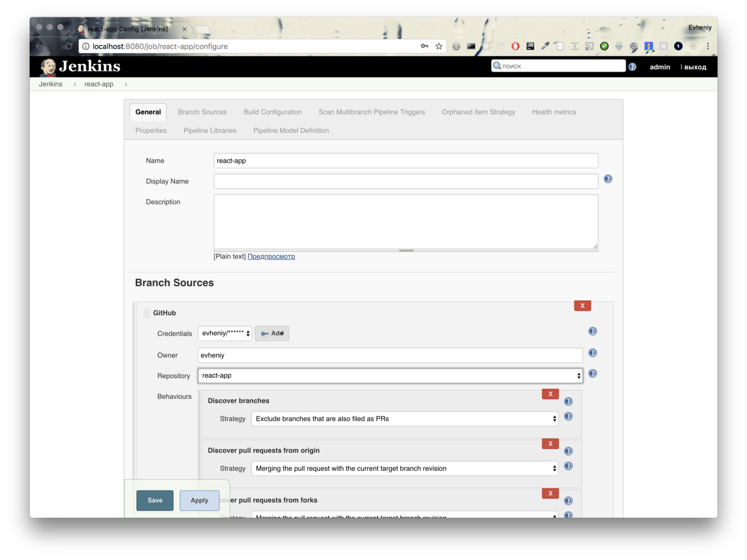747x560 pixels.
Task: Focus the Display Name input field
Action: 406,181
